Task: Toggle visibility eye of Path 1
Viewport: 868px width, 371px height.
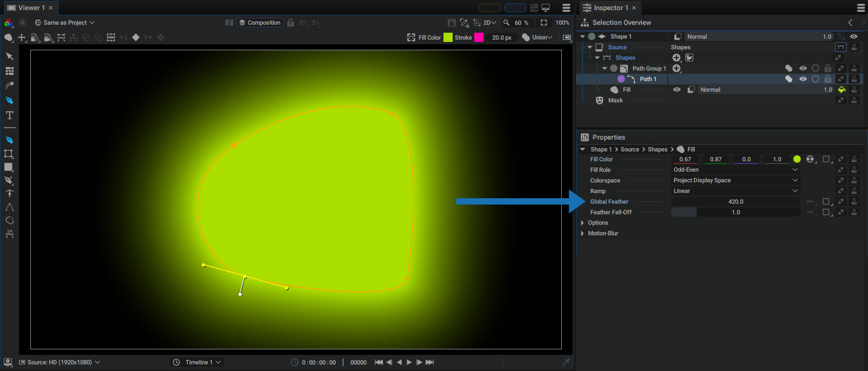Action: pyautogui.click(x=803, y=79)
